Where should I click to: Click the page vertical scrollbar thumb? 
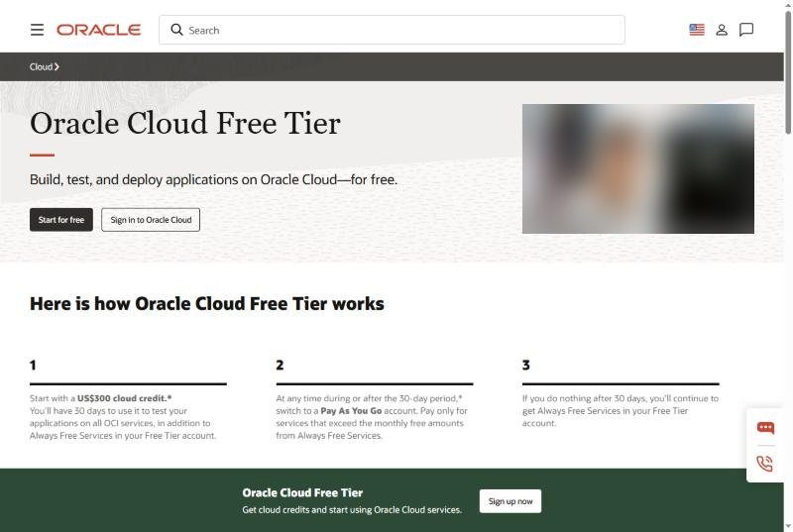click(788, 72)
